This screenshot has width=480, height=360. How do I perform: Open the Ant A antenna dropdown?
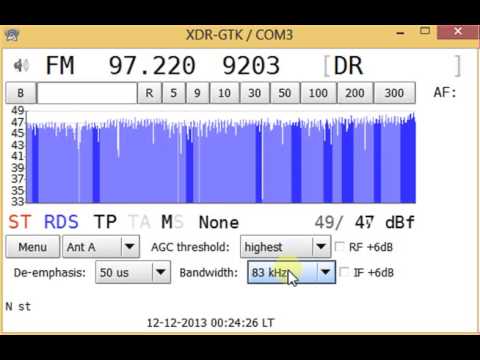pyautogui.click(x=101, y=247)
